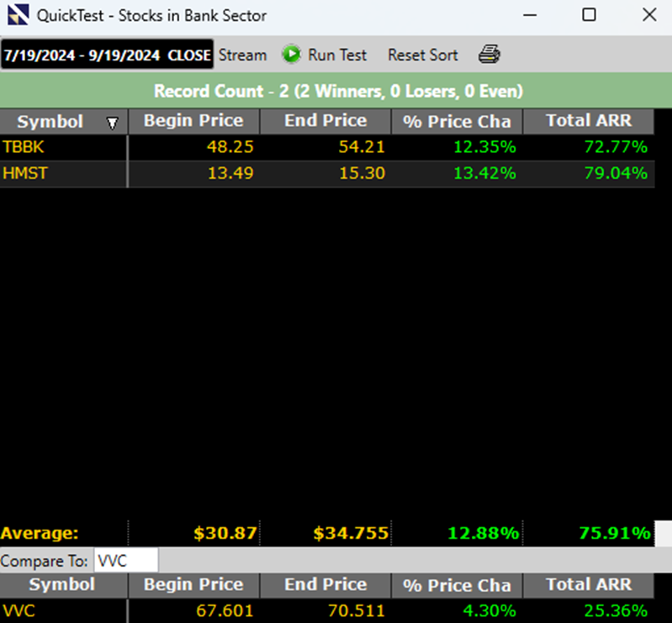Viewport: 672px width, 623px height.
Task: Click the Symbol column sort arrow
Action: (113, 123)
